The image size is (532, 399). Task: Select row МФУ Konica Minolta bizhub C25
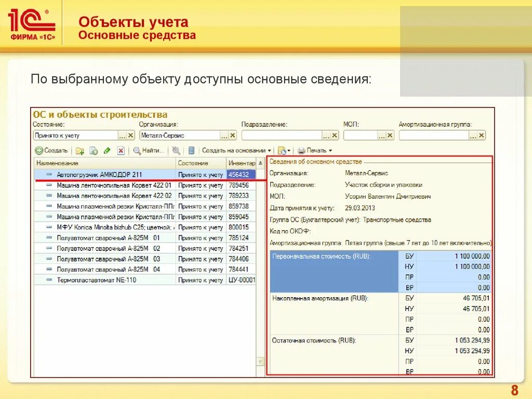coord(145,228)
